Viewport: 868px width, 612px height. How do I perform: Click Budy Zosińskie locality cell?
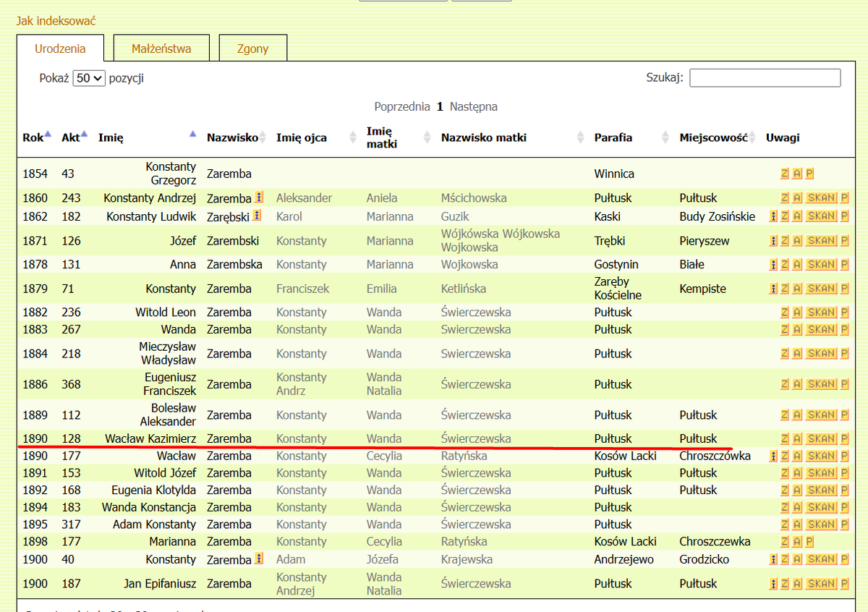pyautogui.click(x=718, y=216)
